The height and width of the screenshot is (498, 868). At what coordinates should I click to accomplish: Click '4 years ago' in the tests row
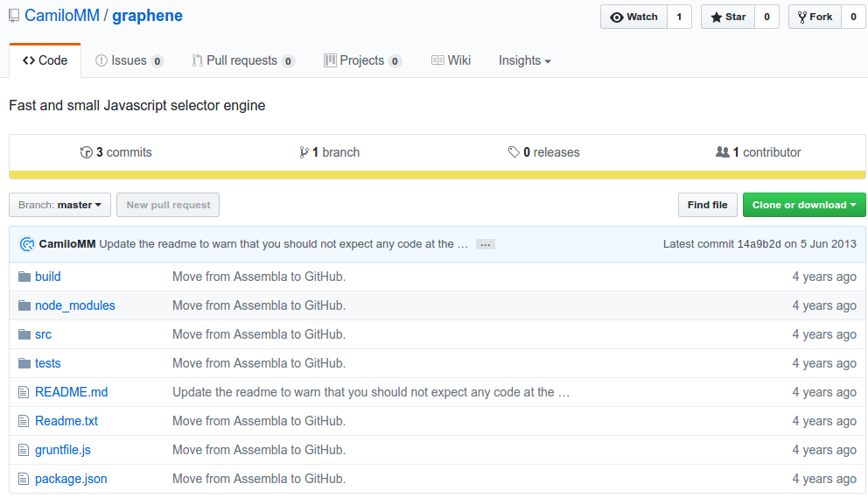click(x=824, y=363)
